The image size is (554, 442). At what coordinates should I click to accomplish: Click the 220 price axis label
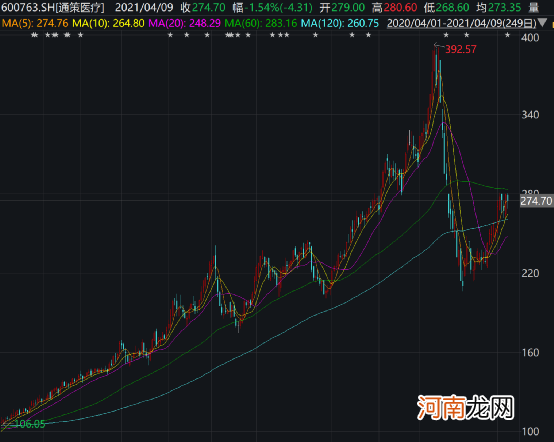530,273
